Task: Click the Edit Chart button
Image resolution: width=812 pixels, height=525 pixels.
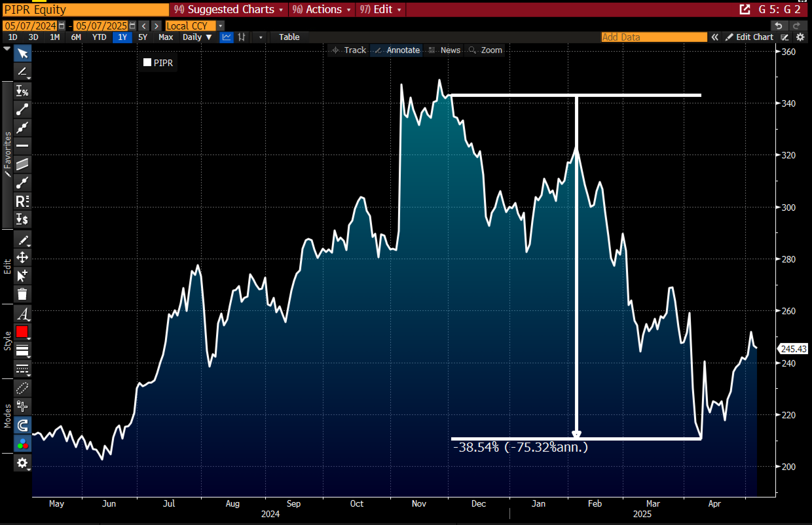Action: 749,37
